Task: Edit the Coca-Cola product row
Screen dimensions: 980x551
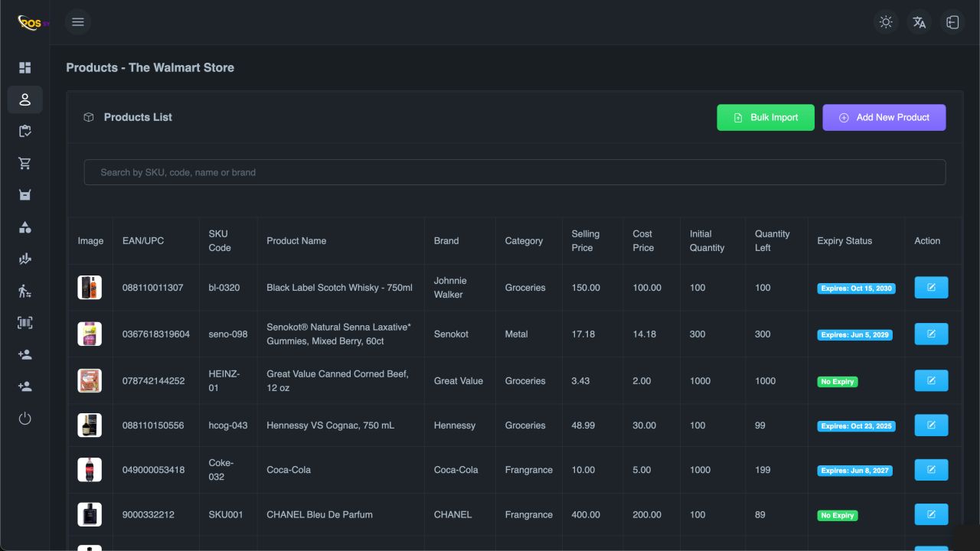Action: pyautogui.click(x=931, y=470)
